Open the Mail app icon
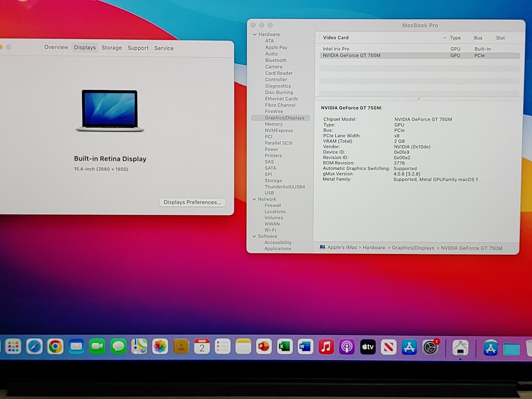This screenshot has width=532, height=399. [76, 347]
